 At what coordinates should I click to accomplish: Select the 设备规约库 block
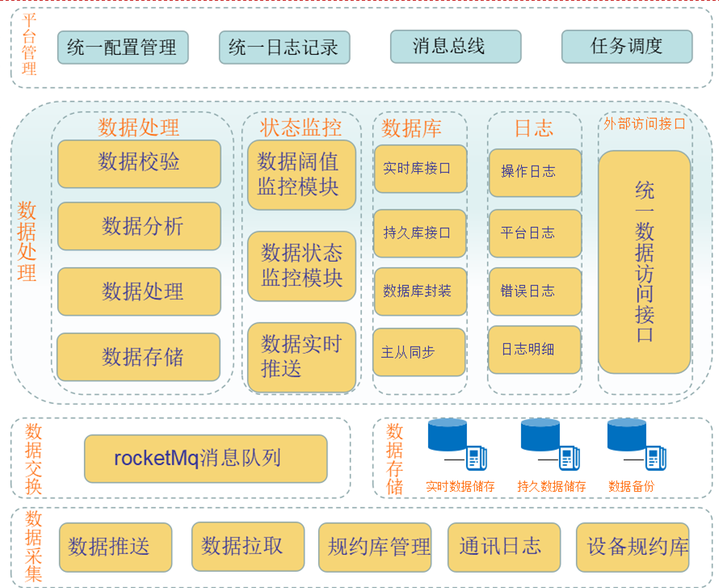(x=637, y=547)
